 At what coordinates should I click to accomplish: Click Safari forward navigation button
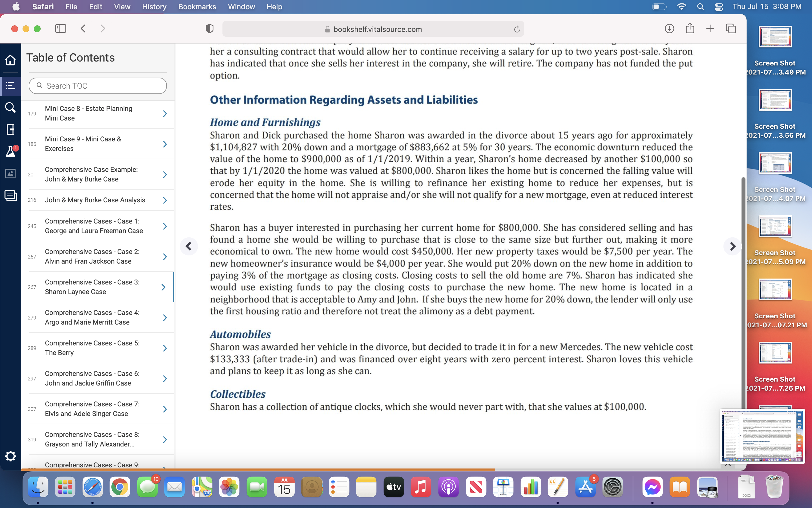click(x=103, y=29)
